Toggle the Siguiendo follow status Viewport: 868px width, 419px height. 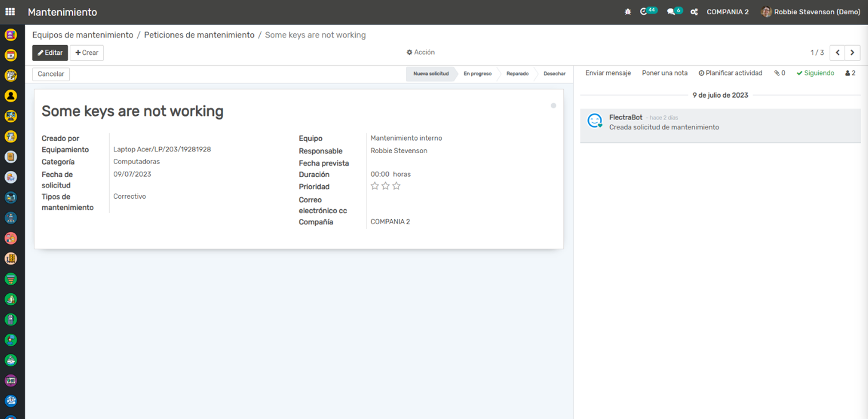[815, 73]
